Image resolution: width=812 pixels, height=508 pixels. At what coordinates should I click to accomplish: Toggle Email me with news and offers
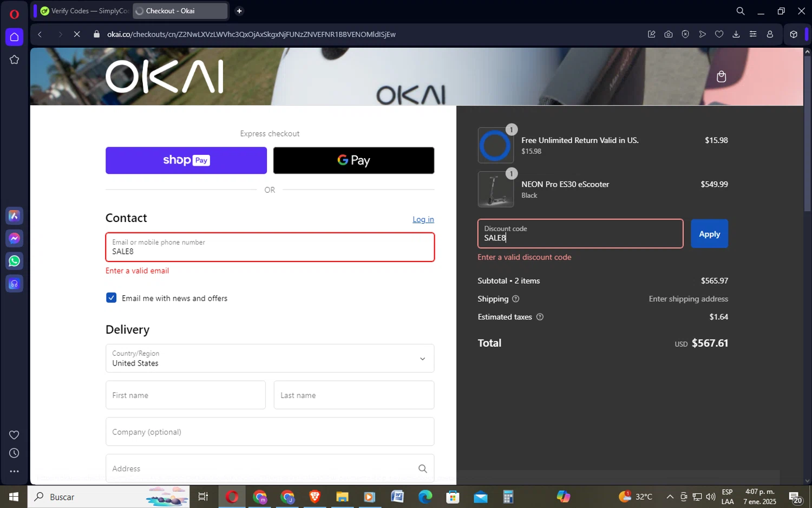[112, 298]
